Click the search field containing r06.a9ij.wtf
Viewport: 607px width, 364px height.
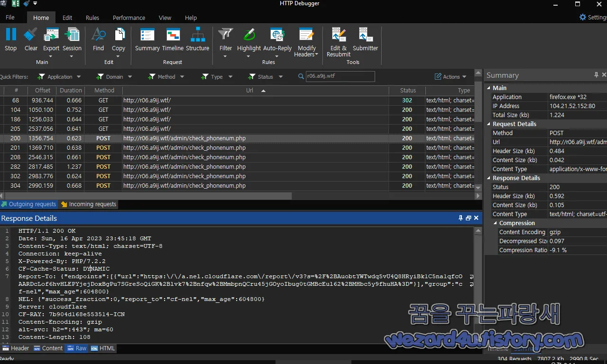tap(340, 76)
